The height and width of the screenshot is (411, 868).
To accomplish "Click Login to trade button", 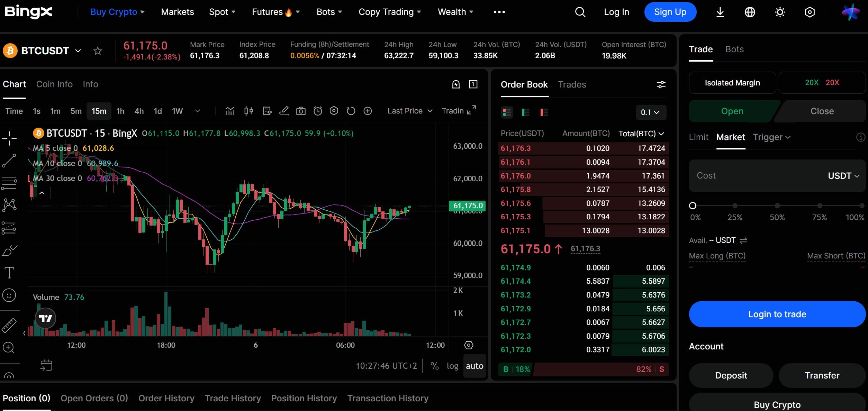I will (x=777, y=314).
